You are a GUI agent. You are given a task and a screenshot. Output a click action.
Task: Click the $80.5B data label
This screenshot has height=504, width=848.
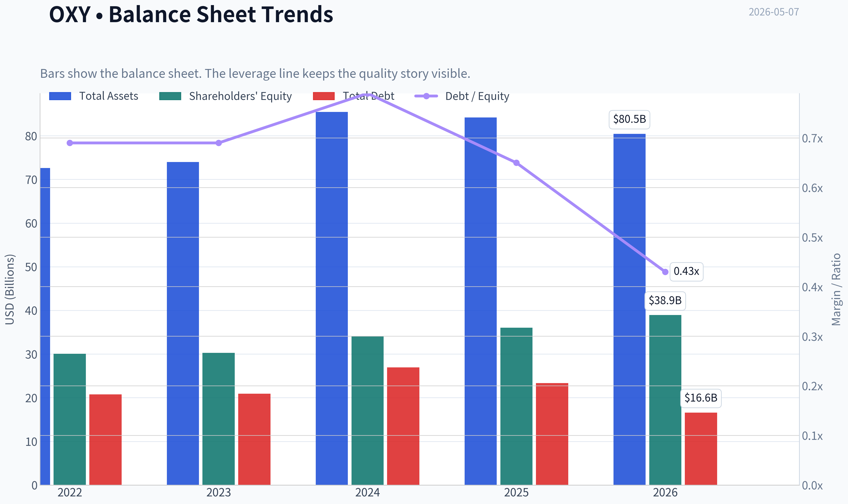tap(629, 120)
